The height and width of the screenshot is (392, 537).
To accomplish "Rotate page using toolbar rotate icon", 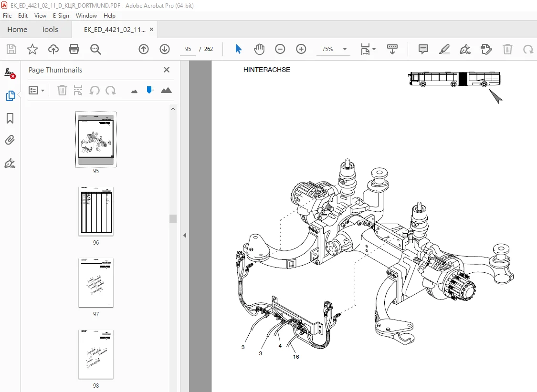I will 528,49.
